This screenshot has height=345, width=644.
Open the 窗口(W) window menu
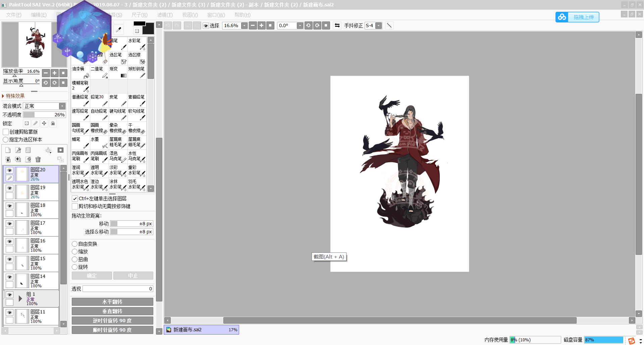216,15
